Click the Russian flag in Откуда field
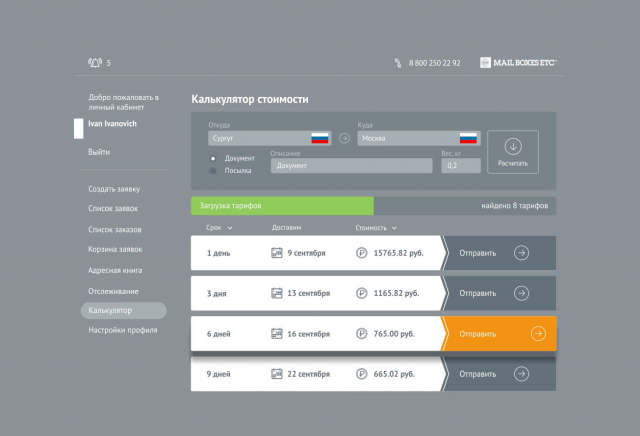The width and height of the screenshot is (640, 436). tap(320, 138)
